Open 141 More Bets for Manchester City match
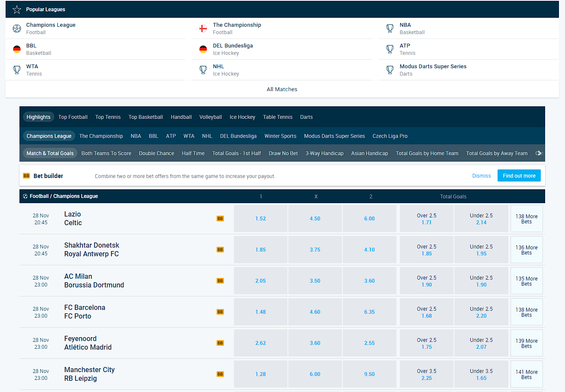This screenshot has width=565, height=392. point(526,374)
